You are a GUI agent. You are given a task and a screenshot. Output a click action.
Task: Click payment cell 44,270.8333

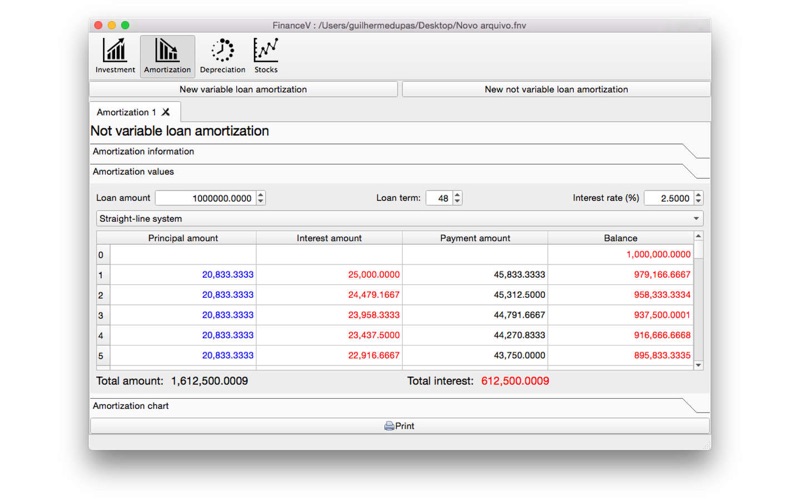click(475, 336)
